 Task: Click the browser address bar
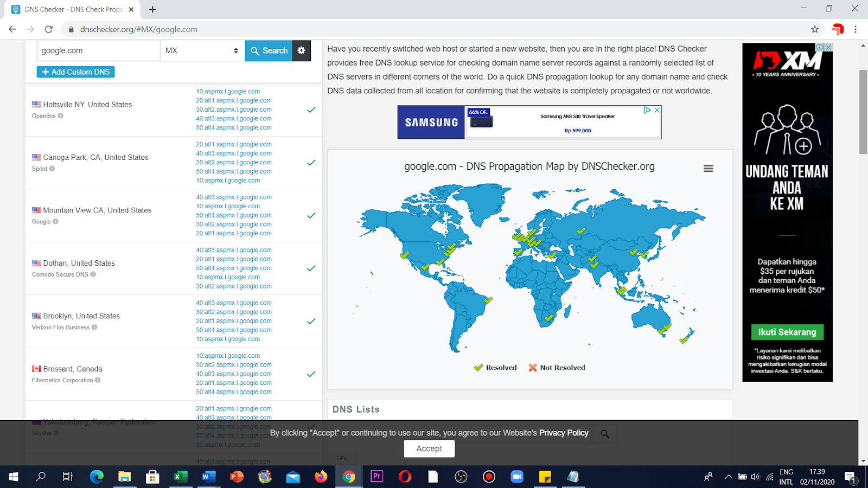(x=434, y=29)
